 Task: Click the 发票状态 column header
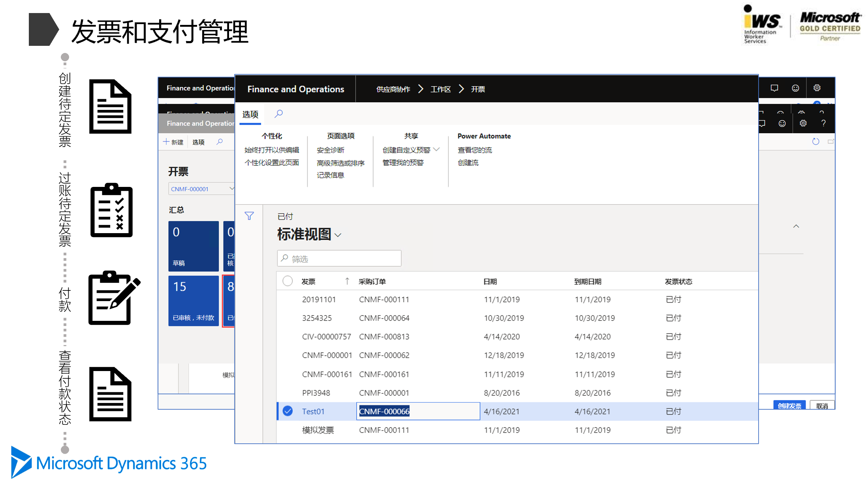pyautogui.click(x=678, y=281)
